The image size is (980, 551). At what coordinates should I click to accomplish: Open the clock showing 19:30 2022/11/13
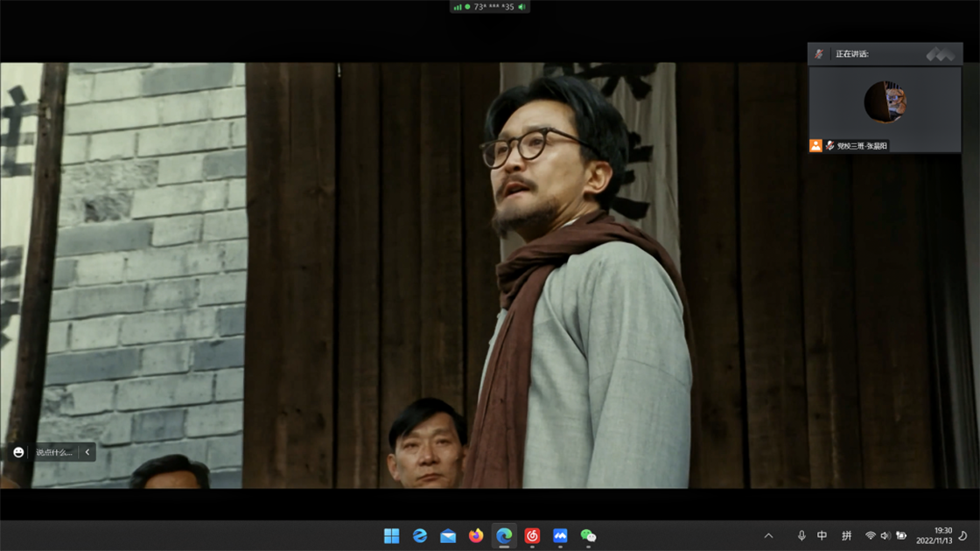coord(934,536)
